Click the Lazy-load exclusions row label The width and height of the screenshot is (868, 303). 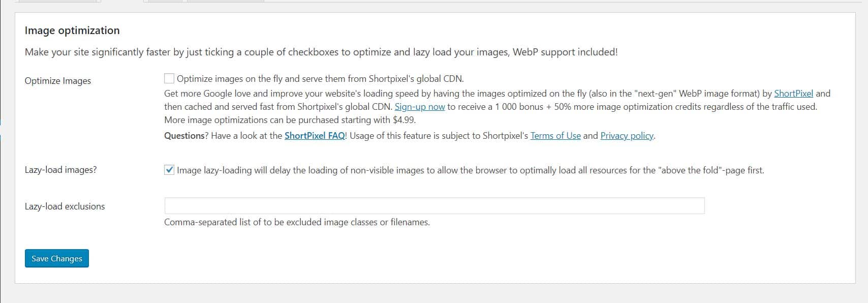(65, 206)
